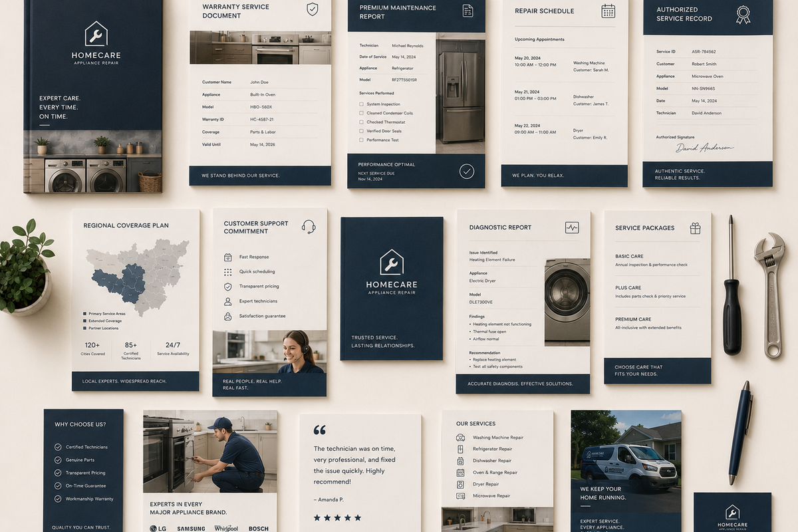Click the "Basic Care" package heading
Image resolution: width=798 pixels, height=532 pixels.
pos(629,257)
